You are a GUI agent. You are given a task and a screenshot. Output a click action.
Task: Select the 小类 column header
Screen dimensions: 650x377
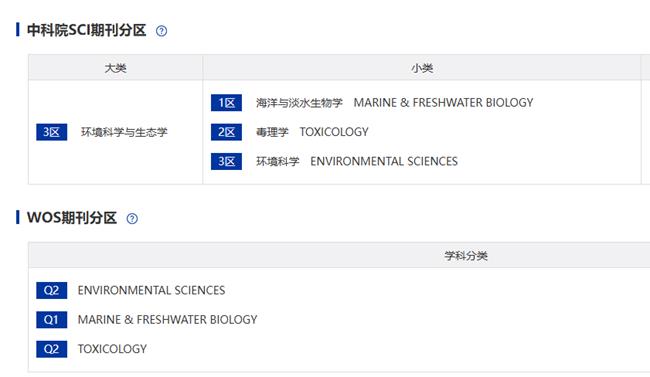pos(422,68)
